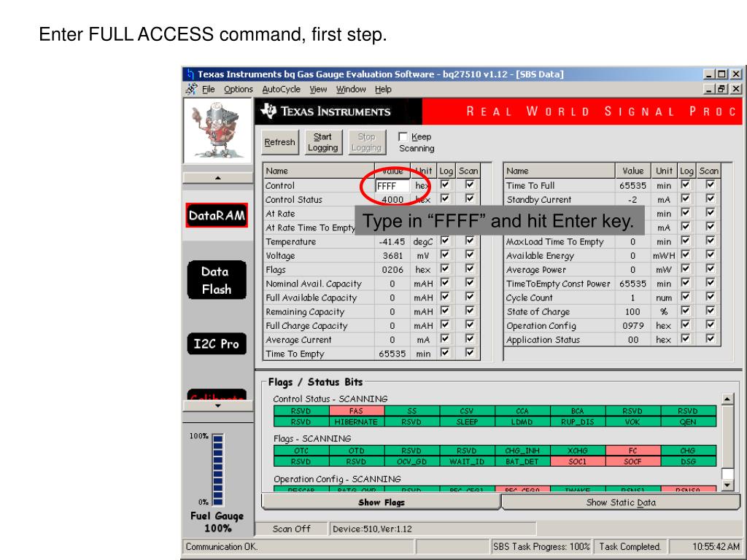747x560 pixels.
Task: Click the FC flag bit
Action: pyautogui.click(x=632, y=451)
